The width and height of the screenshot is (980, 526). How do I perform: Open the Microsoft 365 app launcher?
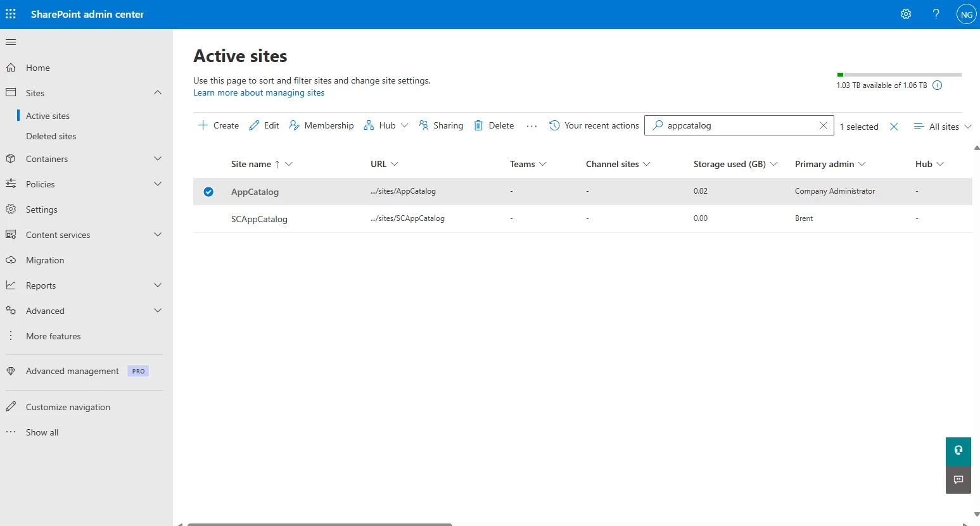click(x=11, y=13)
